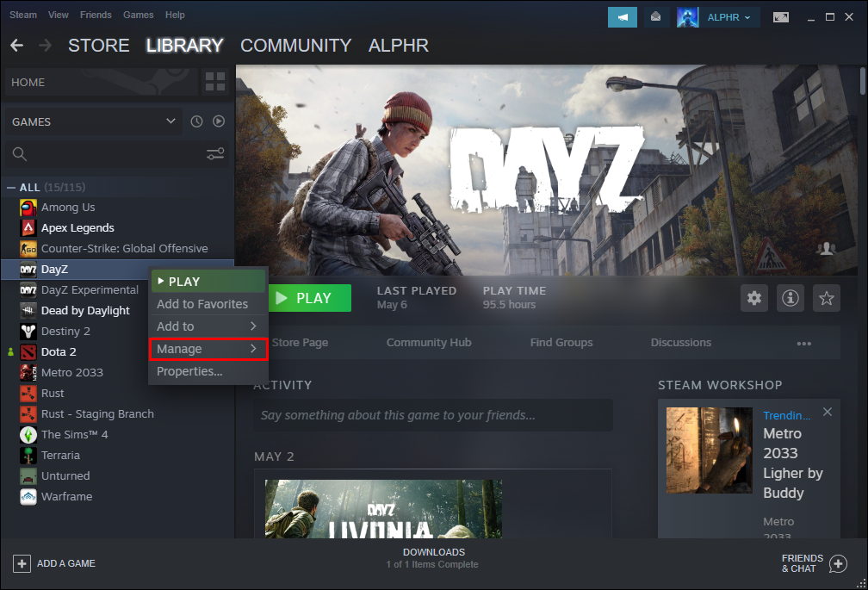Open the View menu
The height and width of the screenshot is (590, 868).
tap(59, 15)
